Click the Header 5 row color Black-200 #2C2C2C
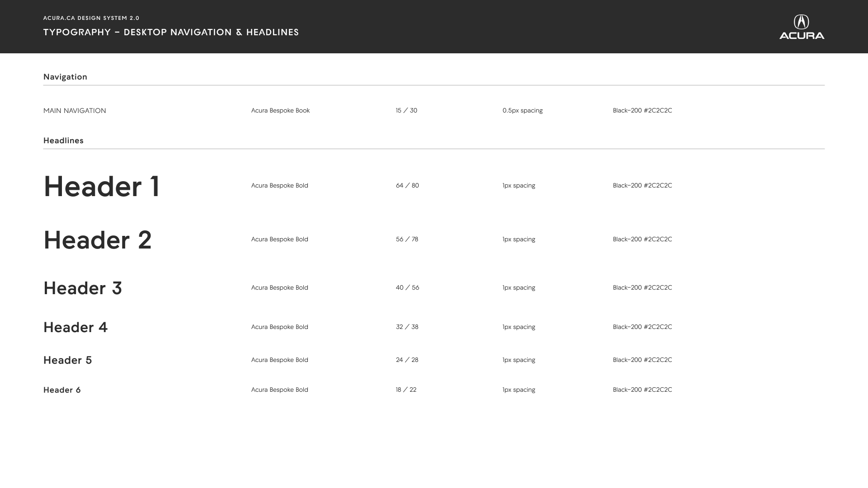The image size is (868, 488). pos(642,360)
